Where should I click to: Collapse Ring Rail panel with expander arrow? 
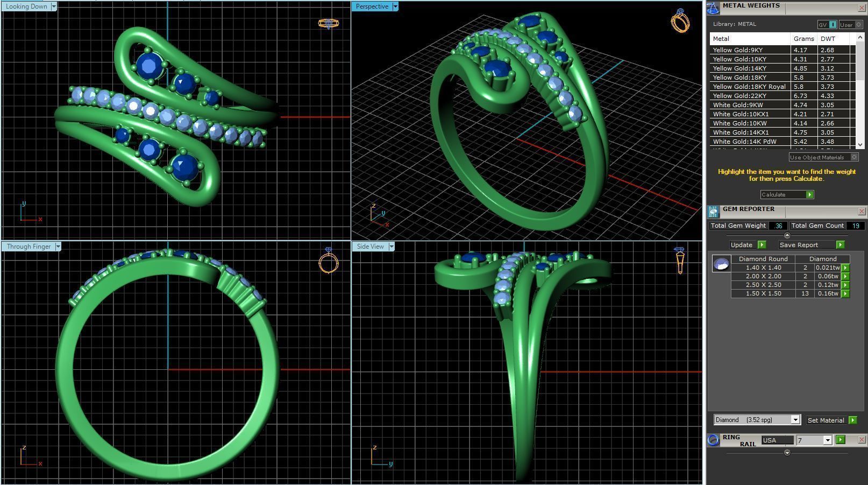(x=787, y=453)
